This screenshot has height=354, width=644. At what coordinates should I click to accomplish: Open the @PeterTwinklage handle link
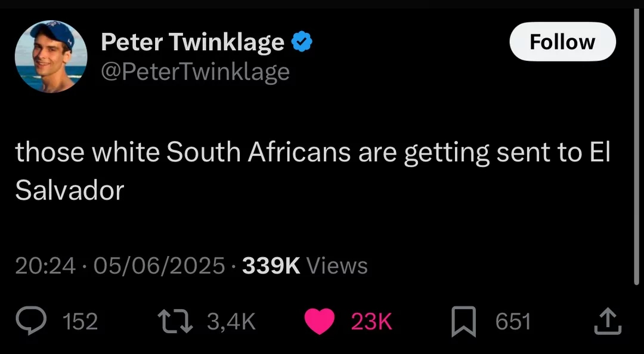coord(196,72)
